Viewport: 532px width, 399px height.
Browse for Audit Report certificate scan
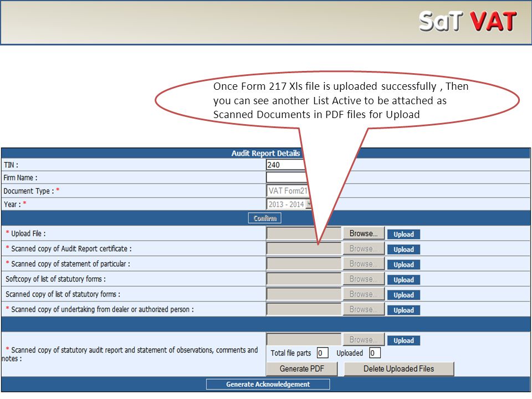click(364, 249)
